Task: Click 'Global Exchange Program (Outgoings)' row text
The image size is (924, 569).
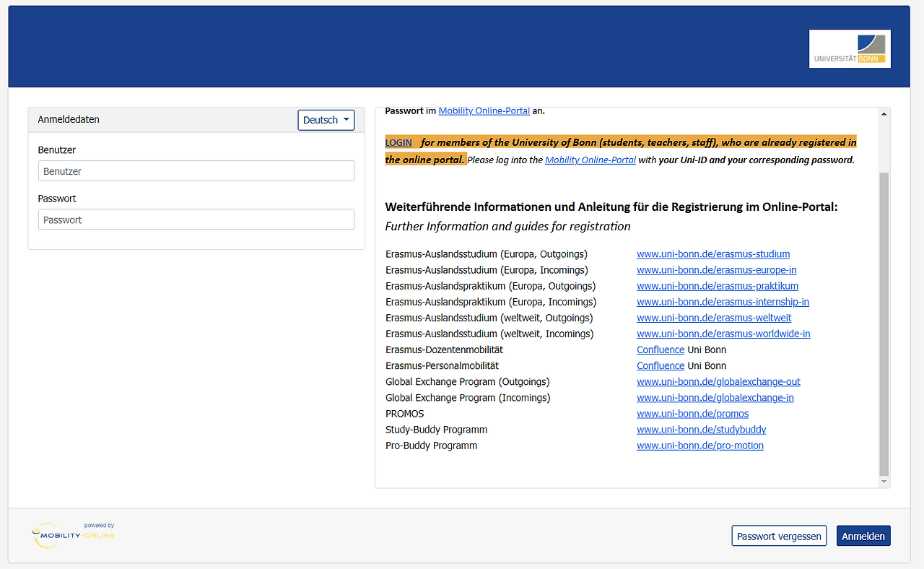Action: point(468,381)
